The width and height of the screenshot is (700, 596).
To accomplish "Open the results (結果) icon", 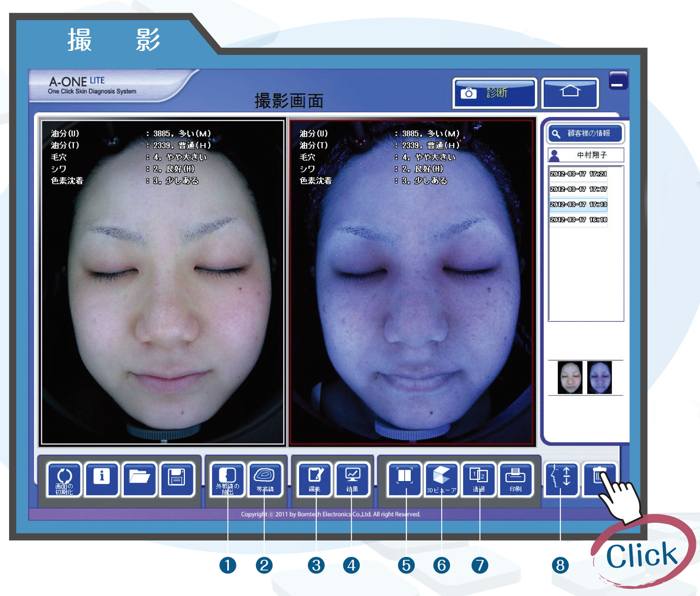I will point(352,479).
